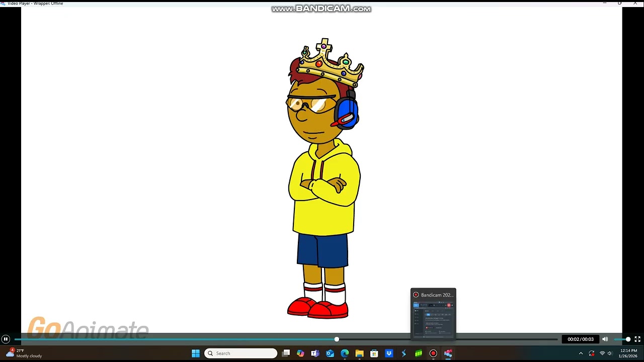Open the weather widget showing Mostly cloudy
This screenshot has height=362, width=644.
(x=24, y=353)
